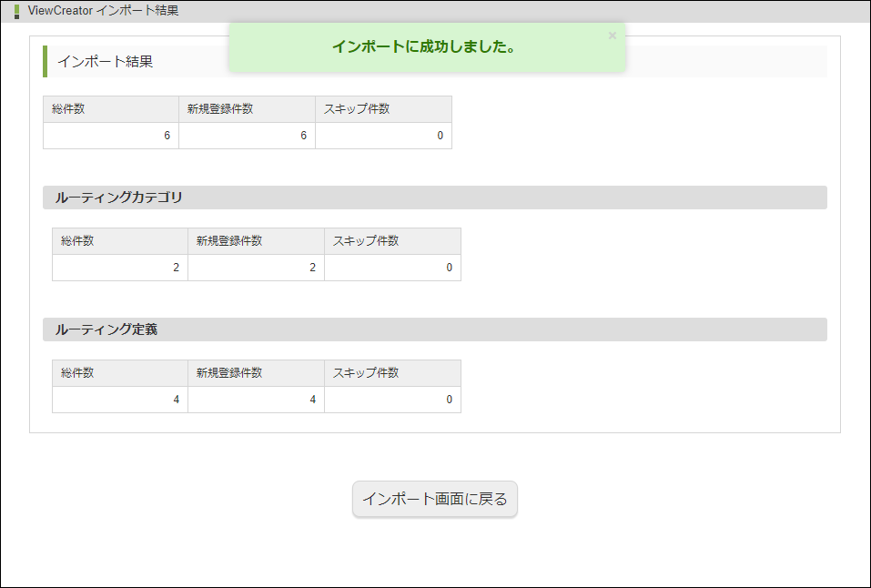Screen dimensions: 871x588
Task: Click 新規登録件数 value 2 under ルーティングカテゴリ
Action: point(256,268)
